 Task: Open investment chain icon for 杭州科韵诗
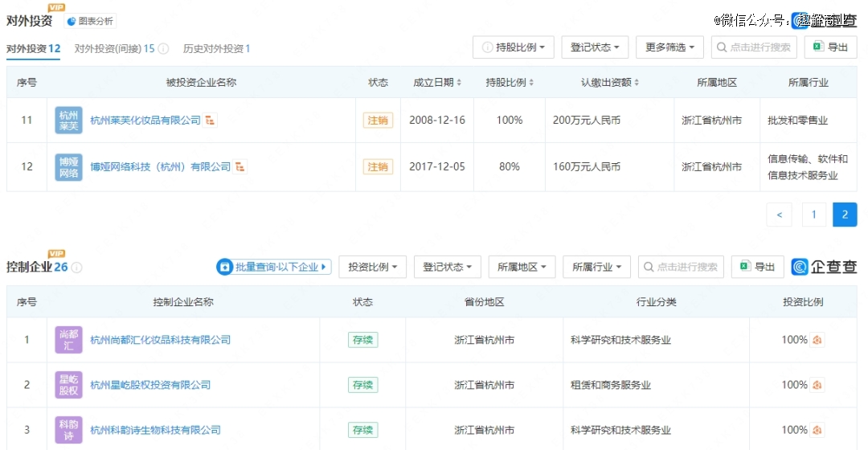817,430
